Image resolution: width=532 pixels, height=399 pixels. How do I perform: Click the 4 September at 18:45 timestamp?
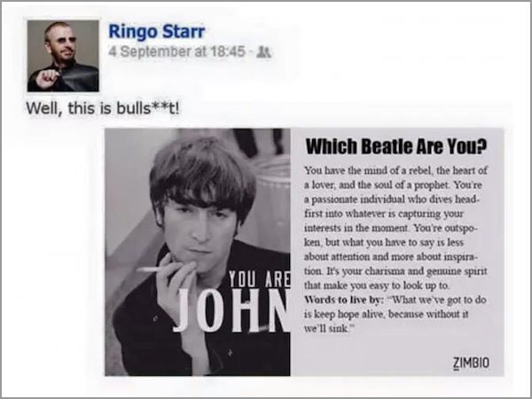(176, 51)
